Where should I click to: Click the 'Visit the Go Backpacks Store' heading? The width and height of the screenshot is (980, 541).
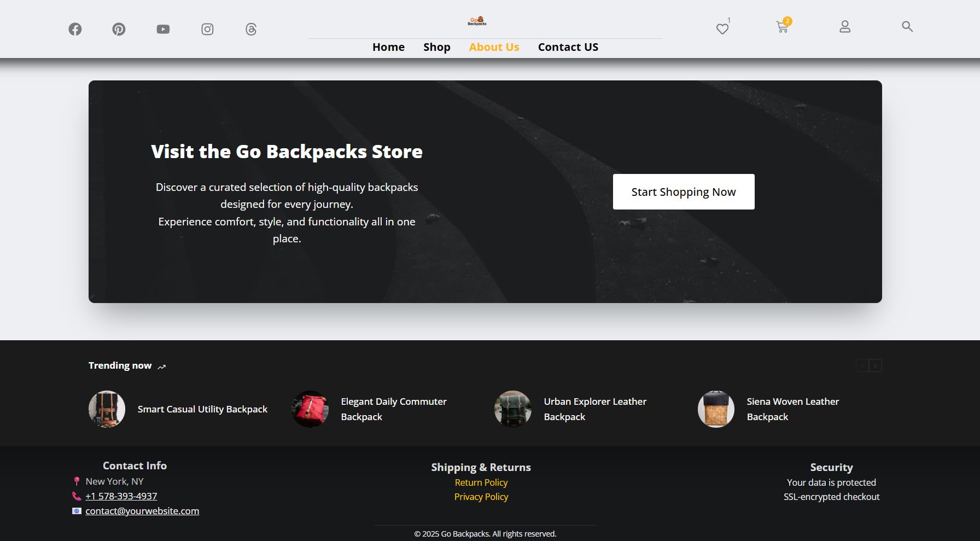tap(287, 152)
